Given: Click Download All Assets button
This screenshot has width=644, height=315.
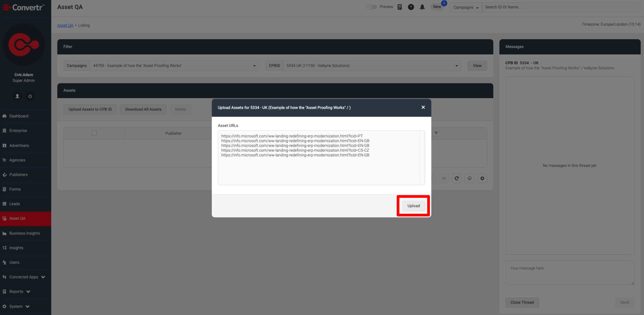Looking at the screenshot, I should pyautogui.click(x=143, y=109).
